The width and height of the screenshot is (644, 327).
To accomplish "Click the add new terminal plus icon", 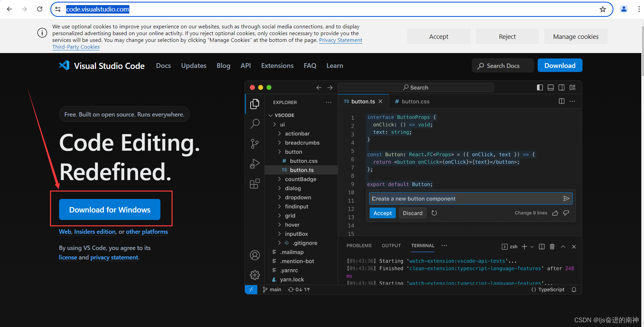I will 524,247.
